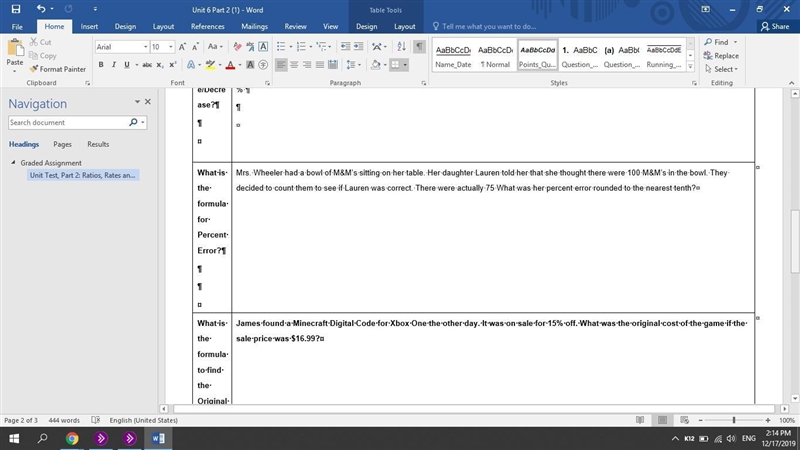Decrease paragraph indent
Image resolution: width=800 pixels, height=450 pixels.
coord(345,46)
